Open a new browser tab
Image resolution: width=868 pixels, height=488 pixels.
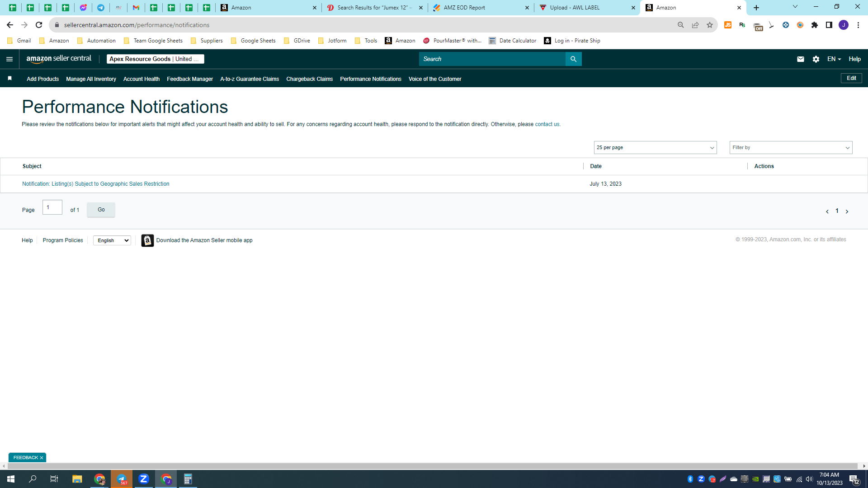point(756,8)
